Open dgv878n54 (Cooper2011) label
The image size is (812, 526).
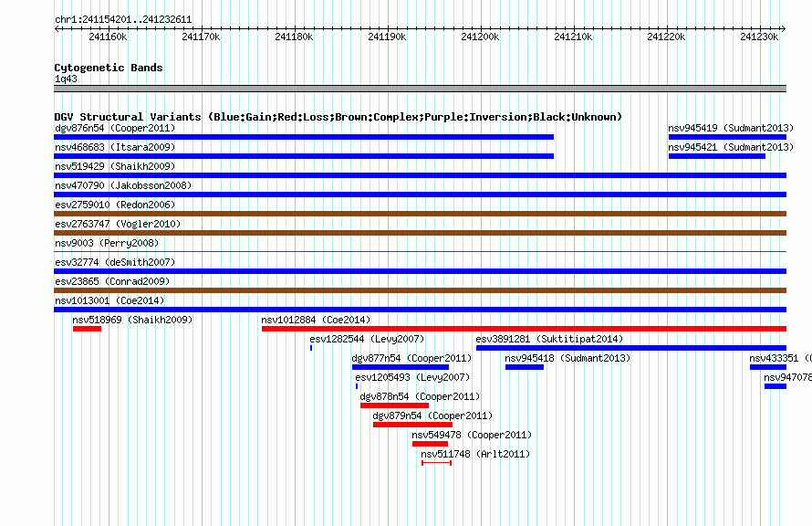pyautogui.click(x=420, y=396)
